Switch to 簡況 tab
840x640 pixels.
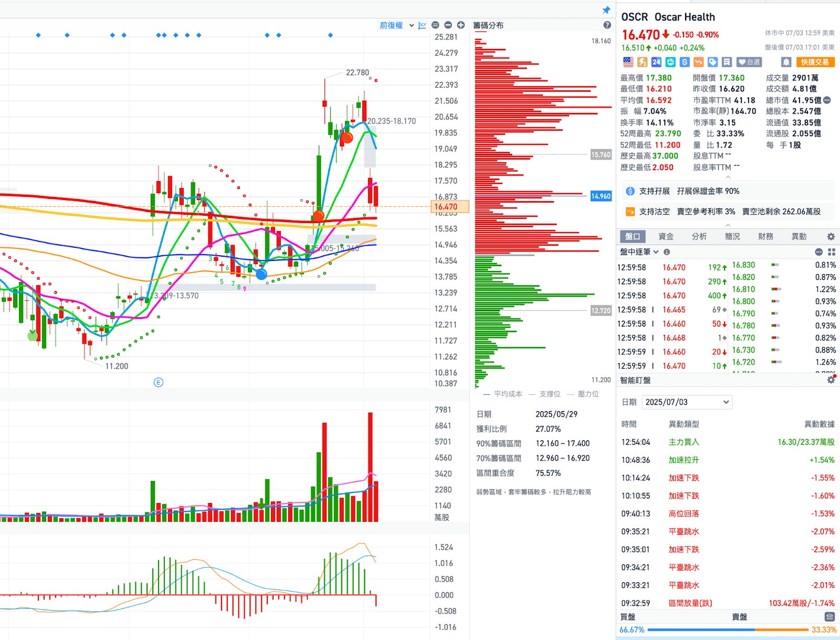pos(732,237)
